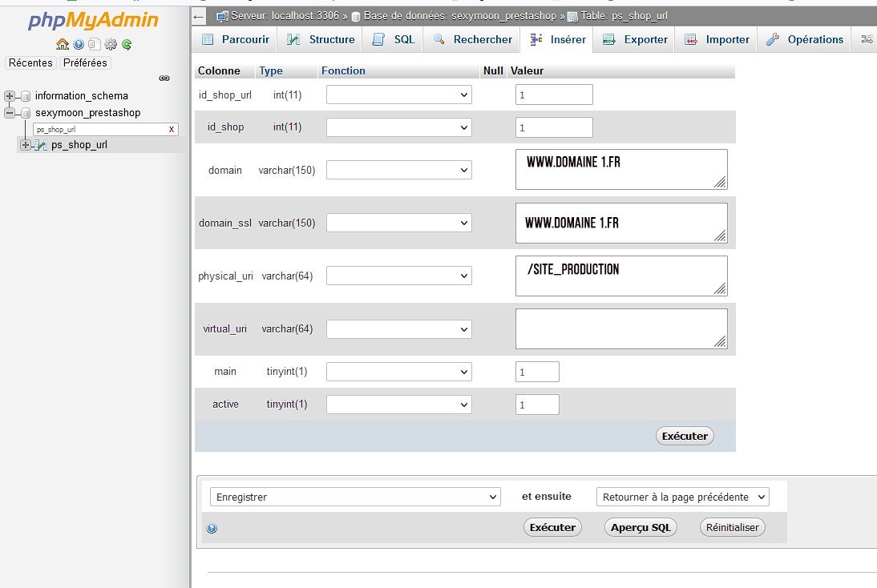Open the Fonction dropdown for domain
The width and height of the screenshot is (877, 588).
(x=398, y=170)
